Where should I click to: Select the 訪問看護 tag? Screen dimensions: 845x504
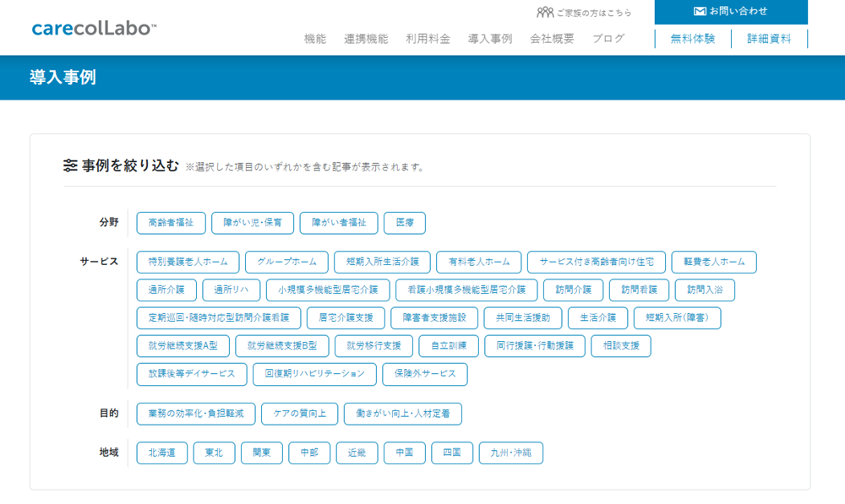coord(639,290)
